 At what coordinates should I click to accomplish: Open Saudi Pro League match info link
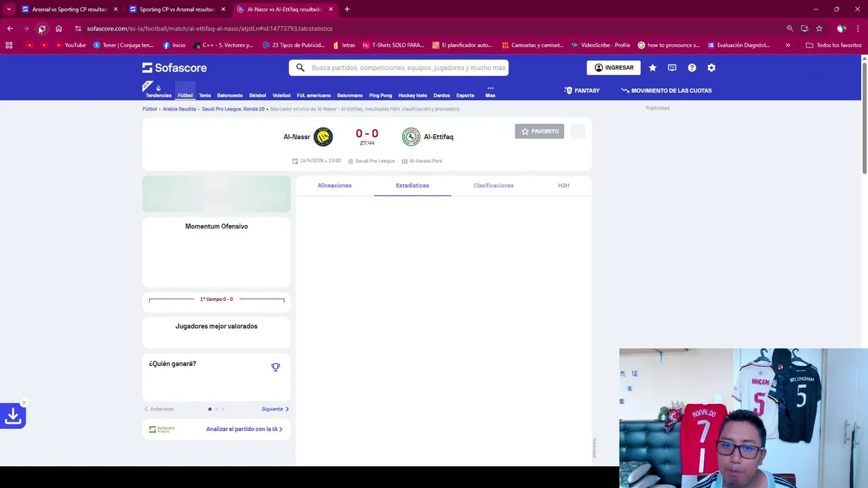[x=372, y=161]
